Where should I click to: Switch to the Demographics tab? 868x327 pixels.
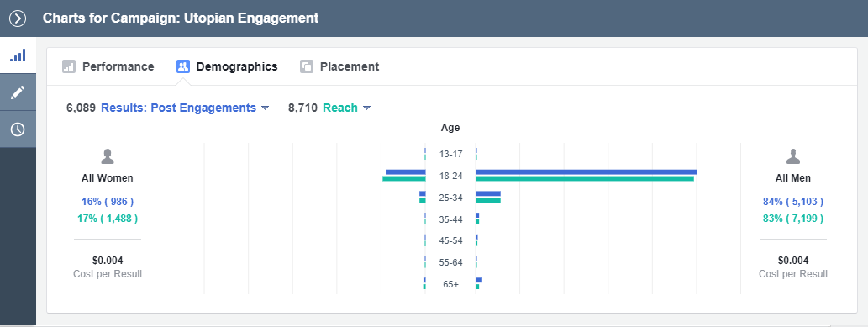click(227, 66)
